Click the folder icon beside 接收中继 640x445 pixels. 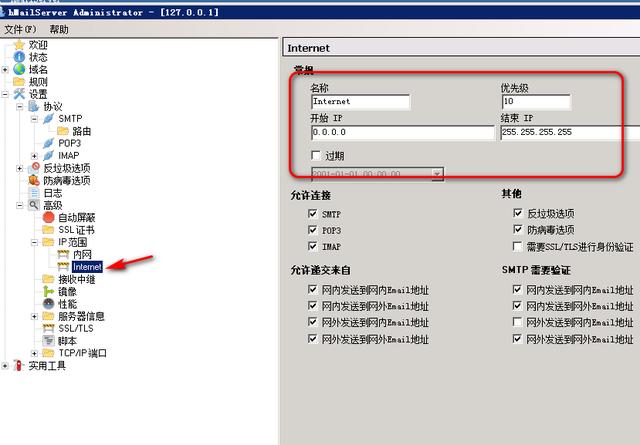48,279
